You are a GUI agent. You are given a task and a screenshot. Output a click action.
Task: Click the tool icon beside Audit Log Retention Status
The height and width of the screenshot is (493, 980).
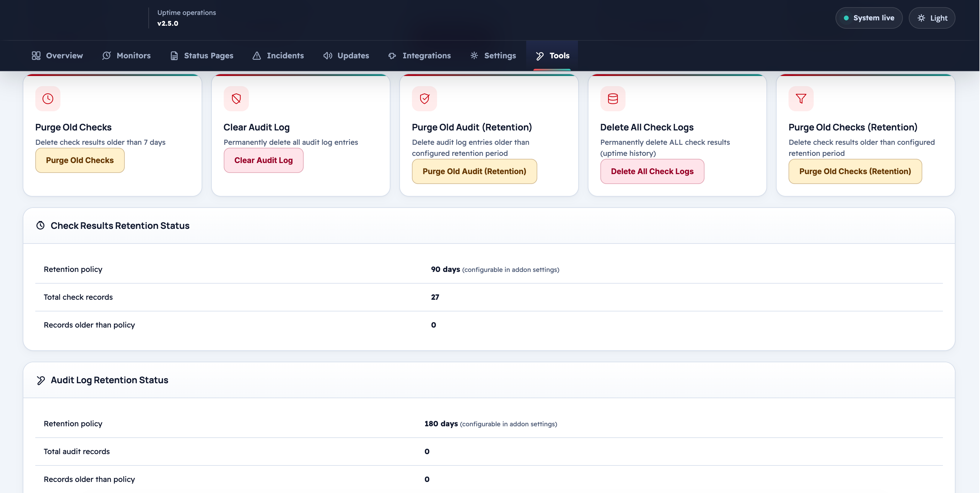[40, 380]
